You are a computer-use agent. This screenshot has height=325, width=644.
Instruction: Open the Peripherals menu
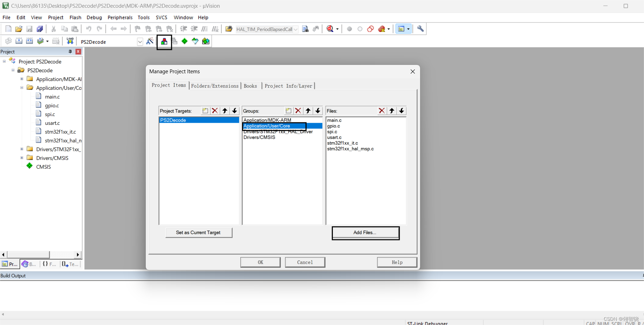(120, 17)
